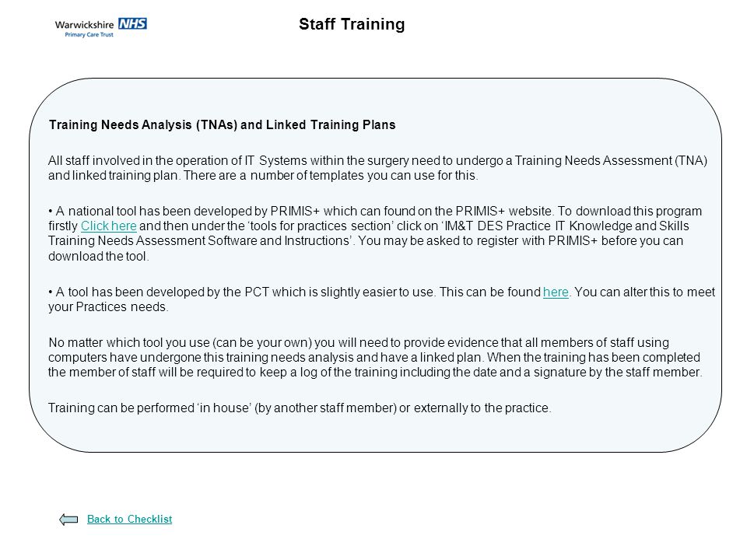The width and height of the screenshot is (747, 560).
Task: Click the 'A tool has been developed' bullet
Action: [381, 299]
